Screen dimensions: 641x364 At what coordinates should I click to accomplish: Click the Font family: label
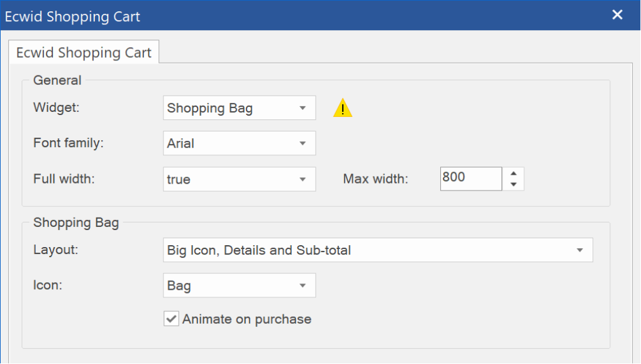tap(69, 143)
